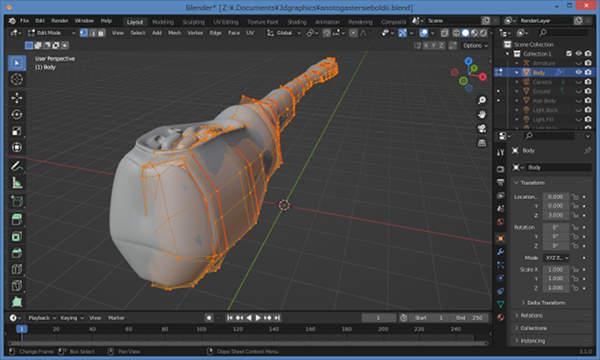Viewport: 600px width, 360px height.
Task: Choose the Loop Cut tool
Action: pyautogui.click(x=17, y=269)
